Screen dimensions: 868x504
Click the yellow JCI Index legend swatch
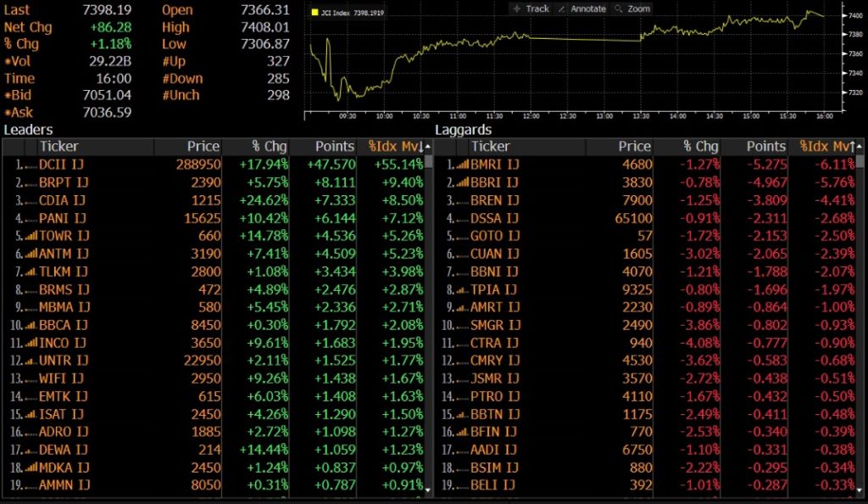coord(315,12)
